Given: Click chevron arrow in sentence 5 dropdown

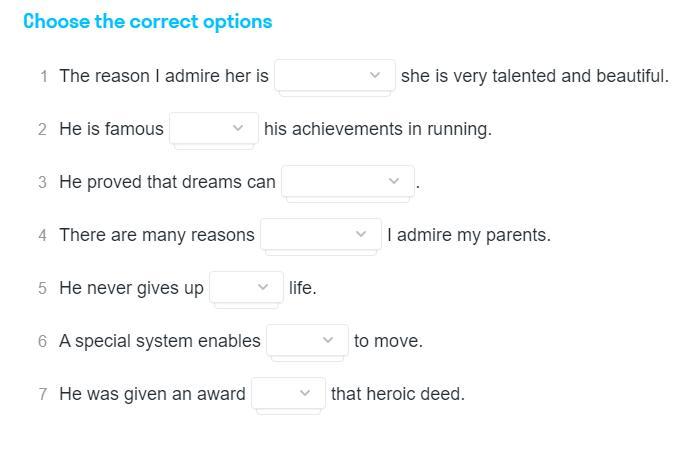Looking at the screenshot, I should 263,287.
